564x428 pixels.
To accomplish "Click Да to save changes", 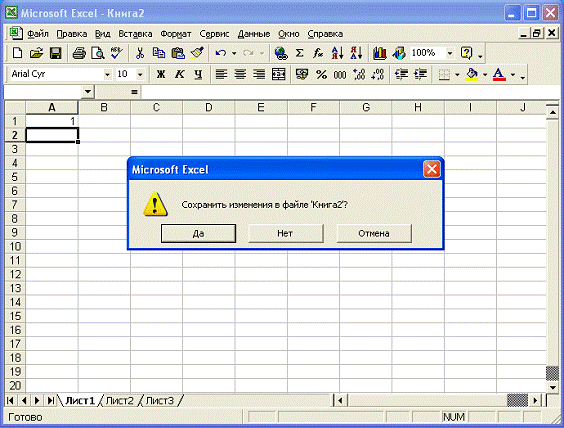I will point(198,233).
